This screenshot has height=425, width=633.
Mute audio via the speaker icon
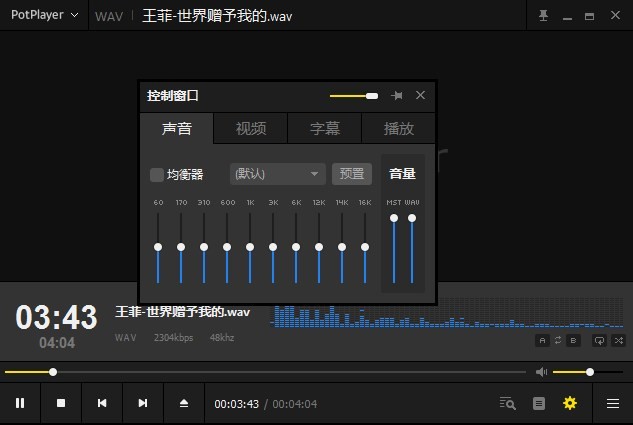coord(541,372)
